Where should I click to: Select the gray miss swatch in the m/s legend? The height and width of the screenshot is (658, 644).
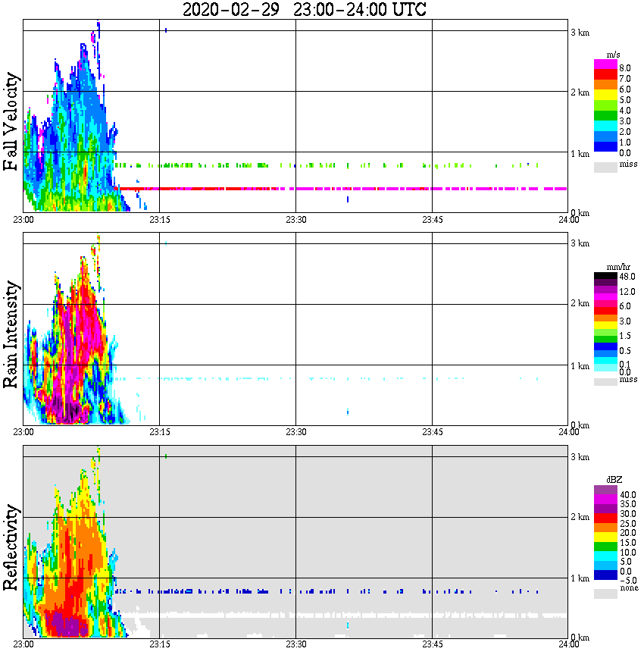[605, 167]
